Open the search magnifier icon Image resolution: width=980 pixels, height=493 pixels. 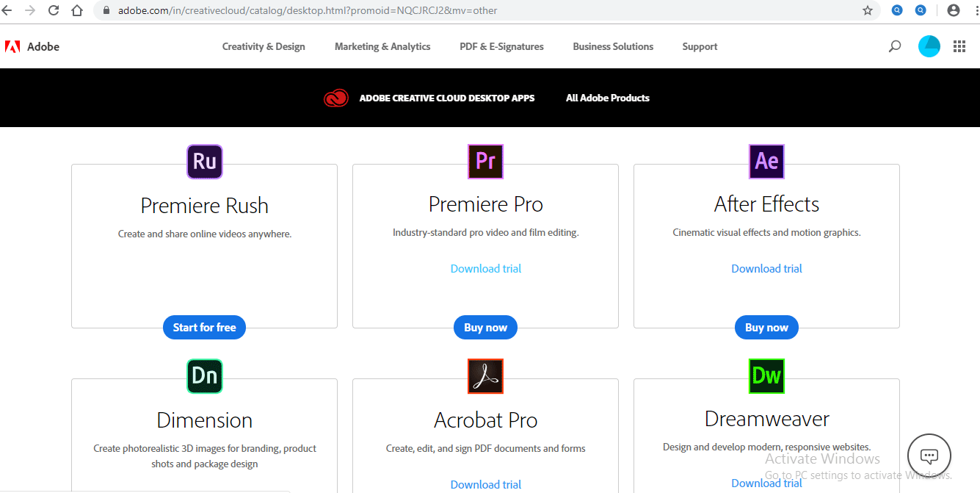[894, 46]
